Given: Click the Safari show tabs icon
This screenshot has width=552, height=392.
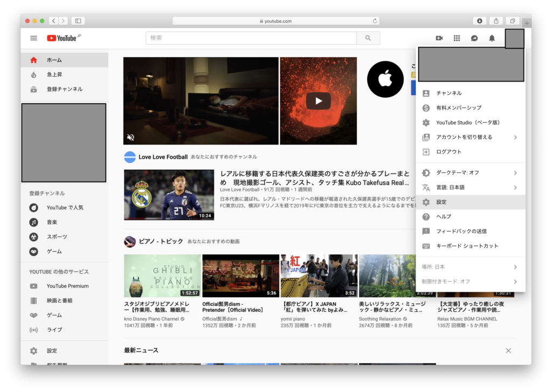Looking at the screenshot, I should click(513, 21).
